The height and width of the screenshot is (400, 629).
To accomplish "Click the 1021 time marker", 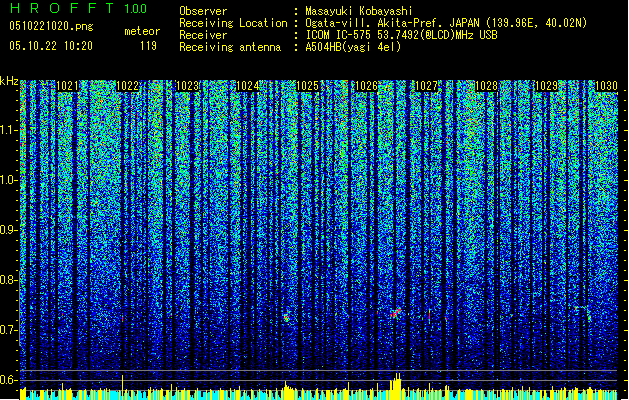I will pos(67,86).
